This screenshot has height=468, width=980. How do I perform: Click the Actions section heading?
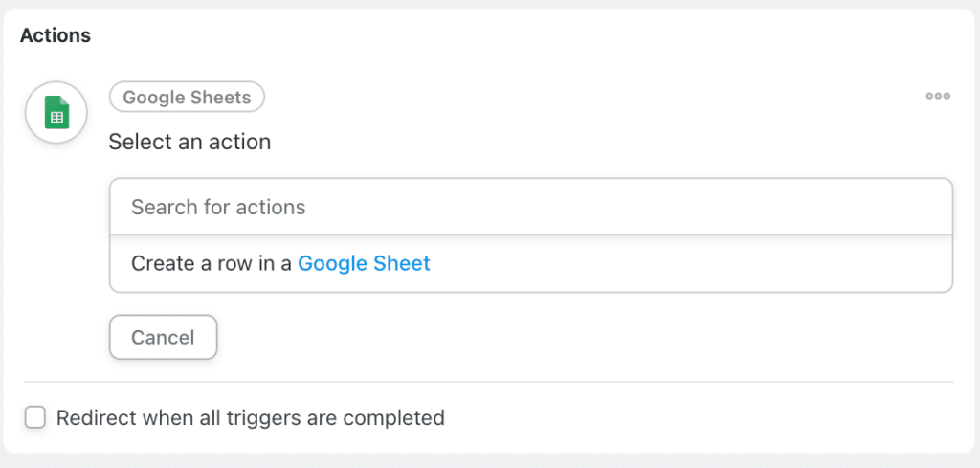click(x=56, y=35)
